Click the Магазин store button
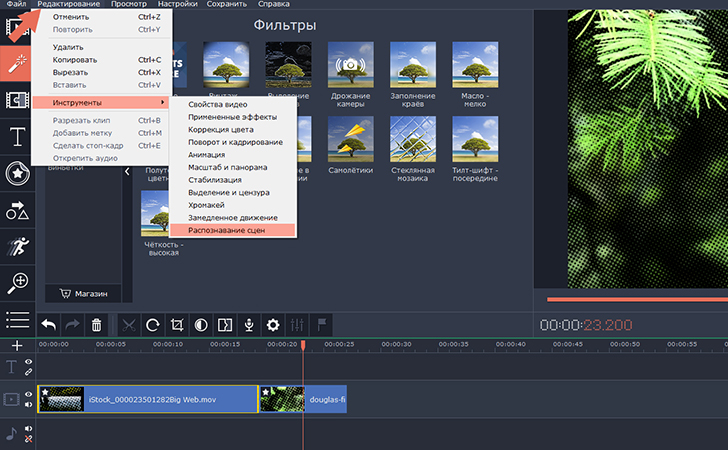 tap(83, 293)
